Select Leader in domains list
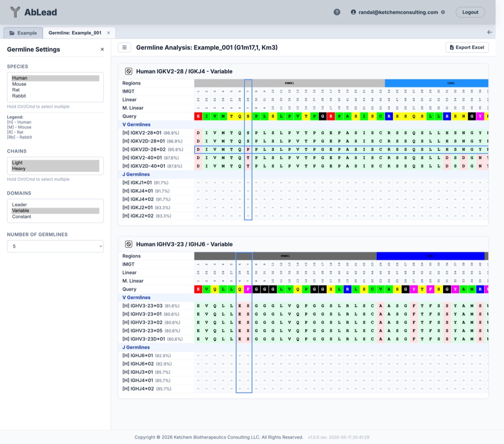 point(55,205)
